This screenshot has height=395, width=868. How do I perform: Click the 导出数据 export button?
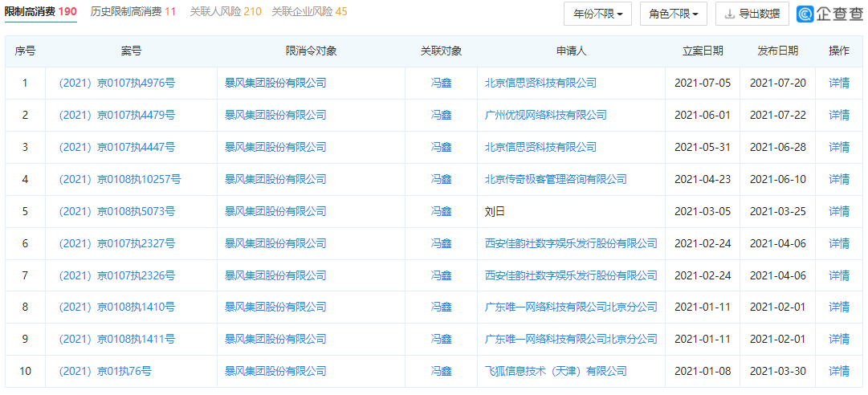(752, 14)
